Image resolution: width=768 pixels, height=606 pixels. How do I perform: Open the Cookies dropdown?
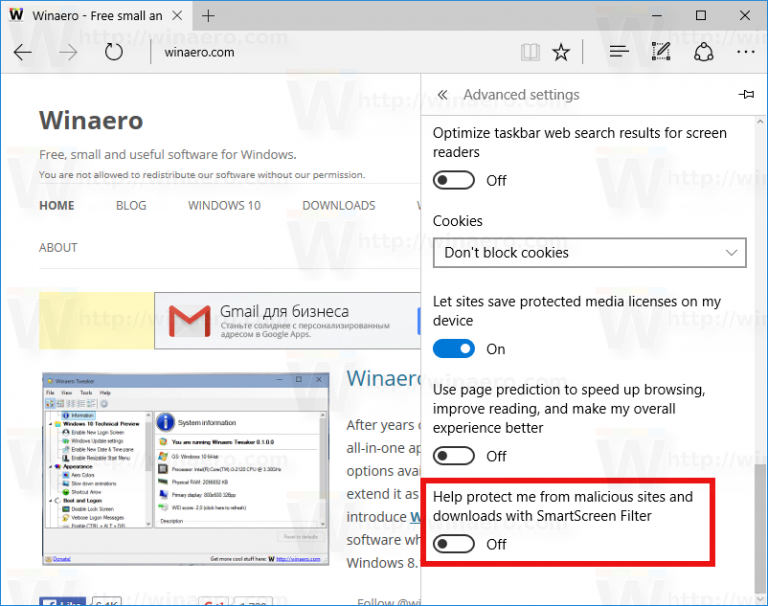click(x=589, y=253)
